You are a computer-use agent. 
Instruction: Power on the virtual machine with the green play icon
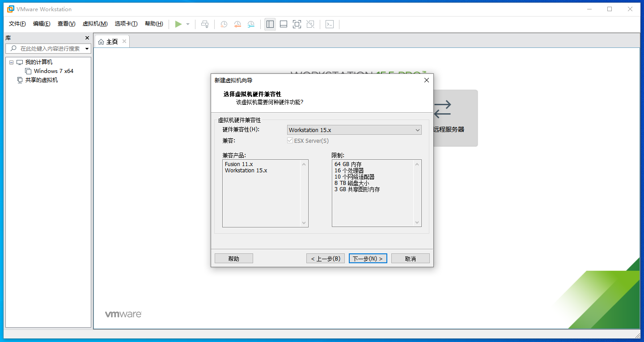(178, 24)
